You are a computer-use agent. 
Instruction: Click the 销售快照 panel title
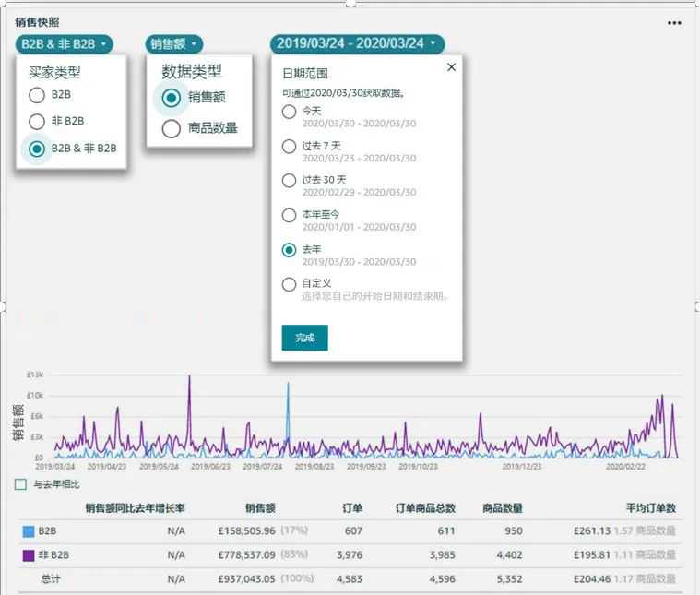(x=37, y=22)
